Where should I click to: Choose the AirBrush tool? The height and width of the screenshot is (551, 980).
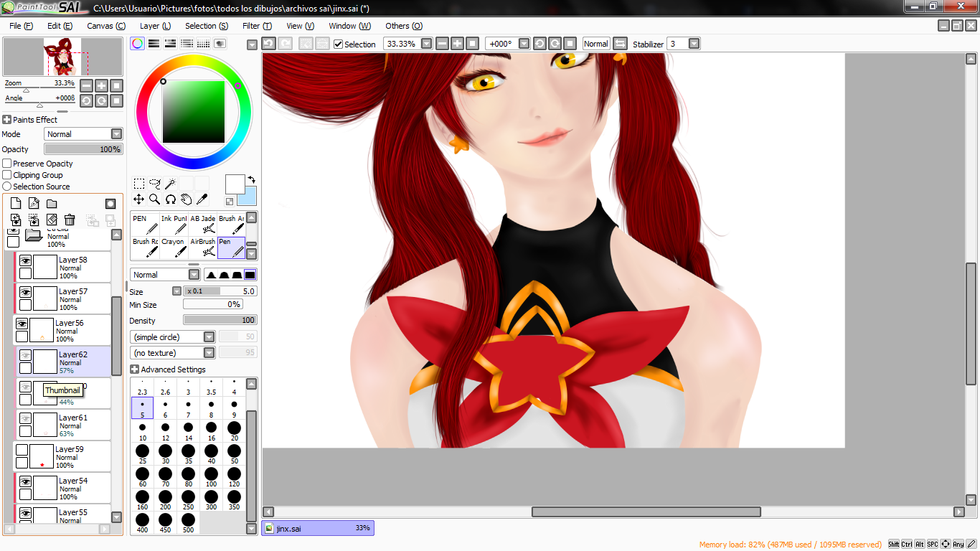pyautogui.click(x=203, y=248)
